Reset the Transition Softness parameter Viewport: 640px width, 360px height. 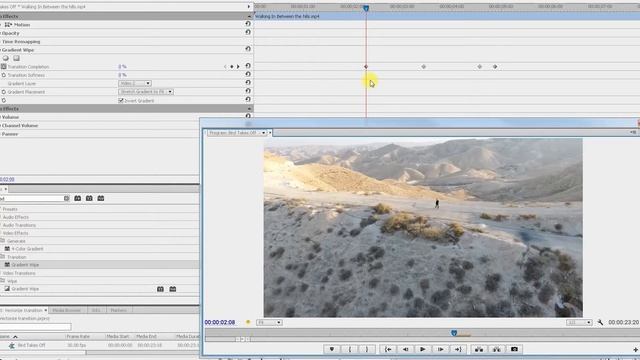point(248,74)
